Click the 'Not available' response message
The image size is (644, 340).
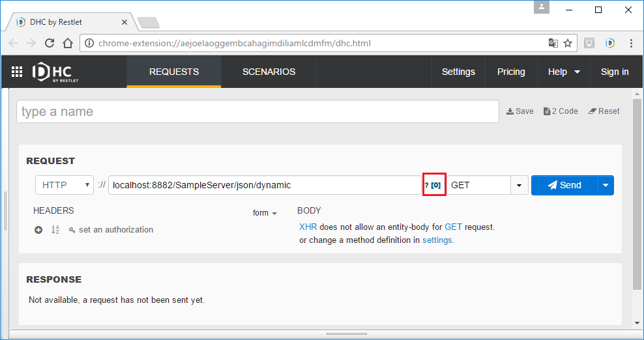click(117, 300)
